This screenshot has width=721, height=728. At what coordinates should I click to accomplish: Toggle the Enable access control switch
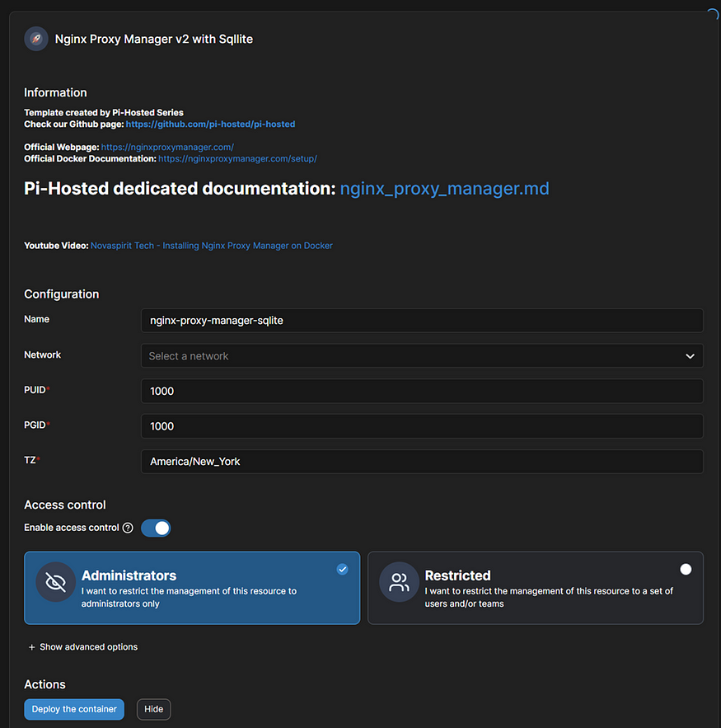[x=156, y=528]
